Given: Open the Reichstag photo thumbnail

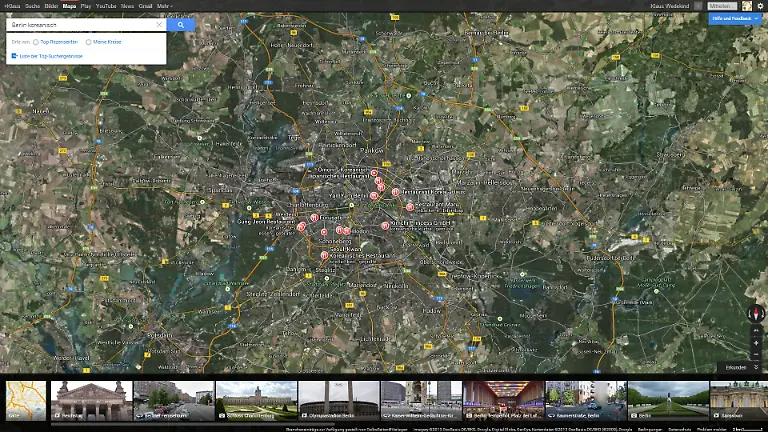Looking at the screenshot, I should (91, 400).
